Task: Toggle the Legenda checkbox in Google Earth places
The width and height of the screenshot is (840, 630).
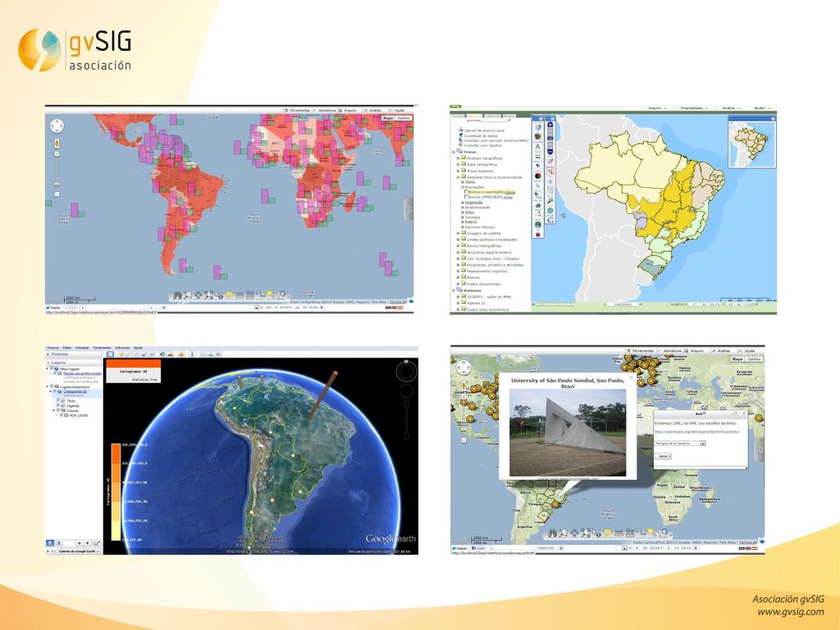Action: (57, 405)
